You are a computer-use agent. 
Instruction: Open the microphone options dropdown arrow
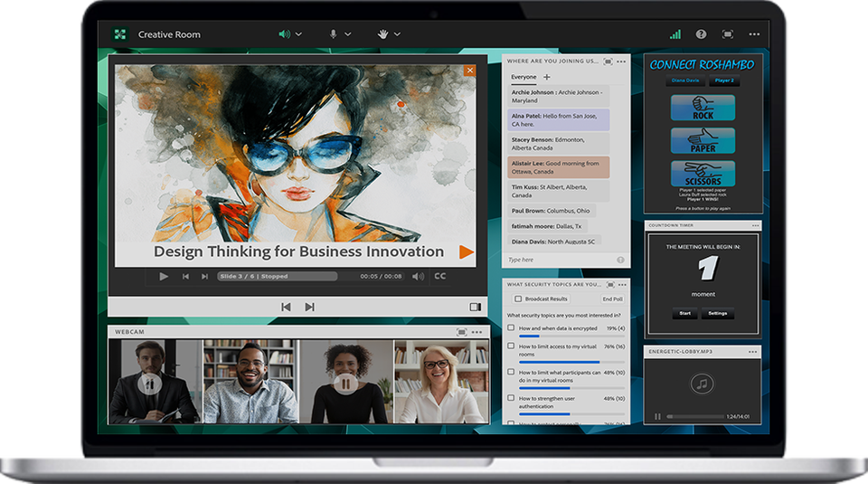click(x=348, y=34)
